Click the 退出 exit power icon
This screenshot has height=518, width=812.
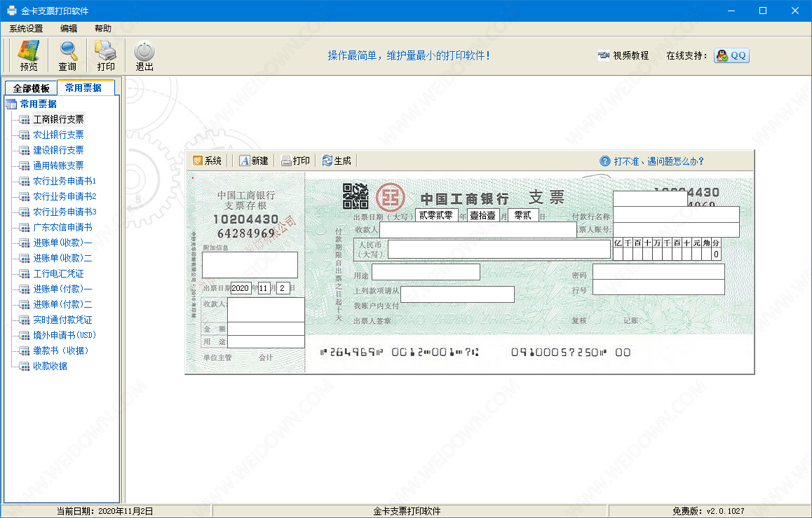(144, 55)
